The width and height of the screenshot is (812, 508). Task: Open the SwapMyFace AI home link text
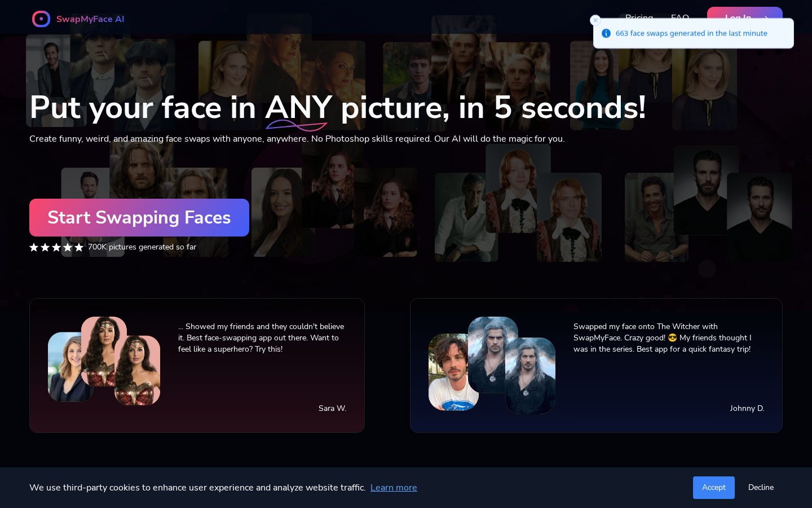90,19
